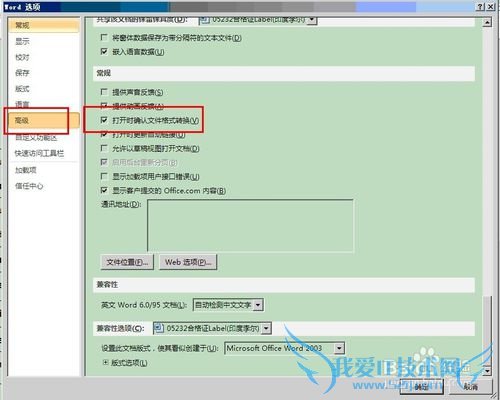The height and width of the screenshot is (400, 500).
Task: Click 常规 section header text
Action: coord(104,73)
